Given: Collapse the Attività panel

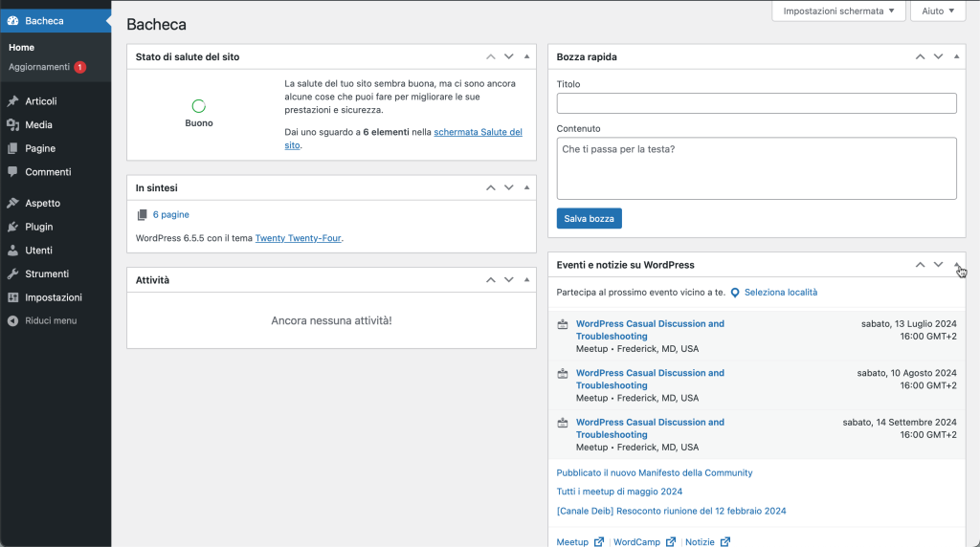Looking at the screenshot, I should click(527, 280).
